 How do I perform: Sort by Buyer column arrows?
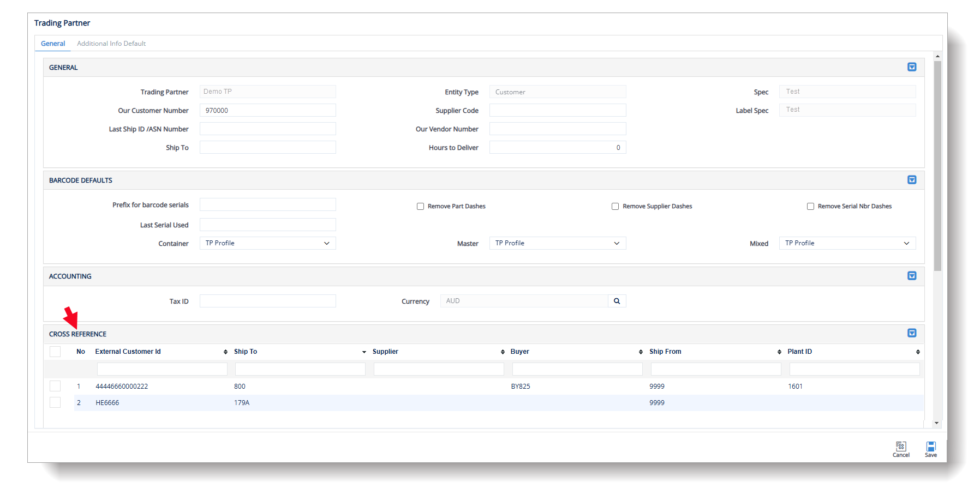[641, 352]
